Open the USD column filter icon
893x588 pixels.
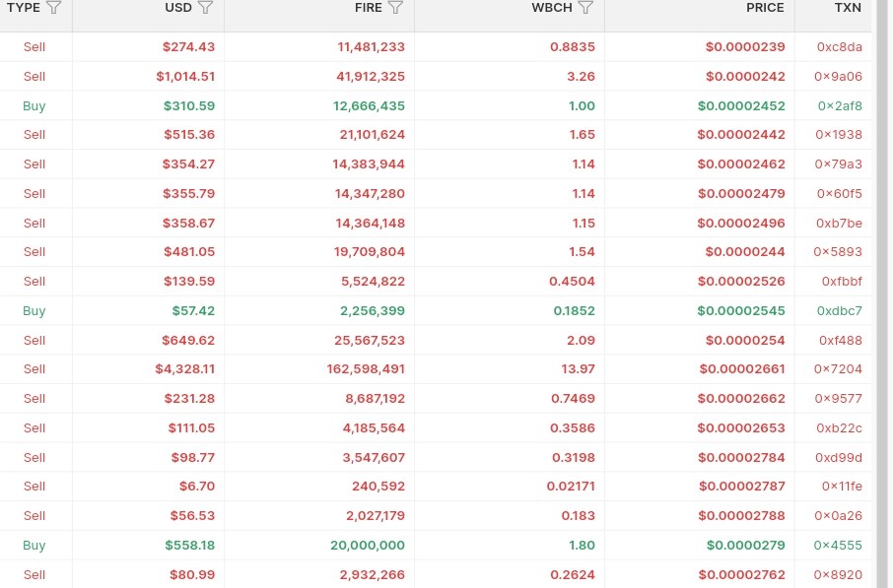tap(205, 8)
